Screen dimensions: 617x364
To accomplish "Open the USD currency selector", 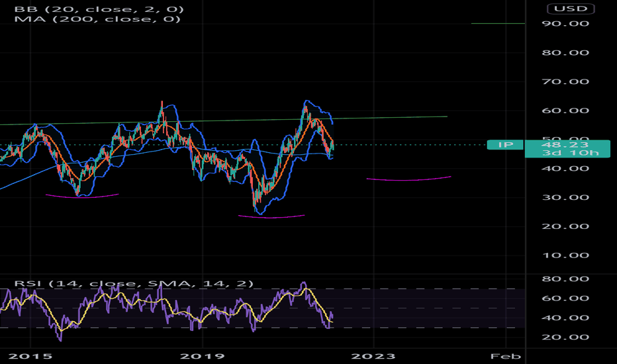I will point(571,9).
